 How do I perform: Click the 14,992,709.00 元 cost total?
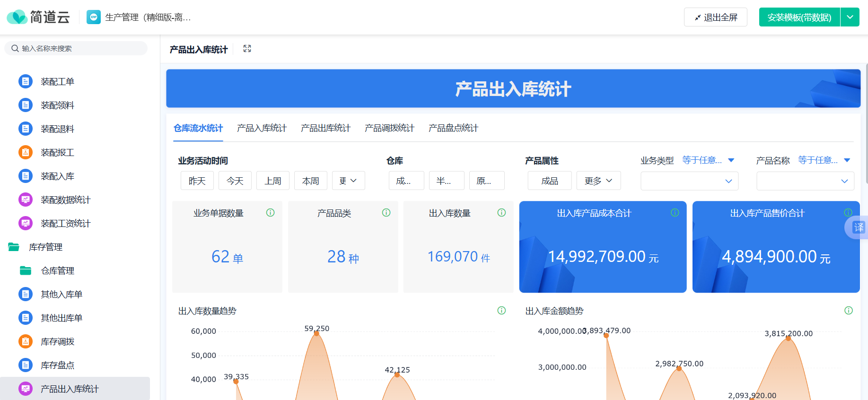pos(603,257)
